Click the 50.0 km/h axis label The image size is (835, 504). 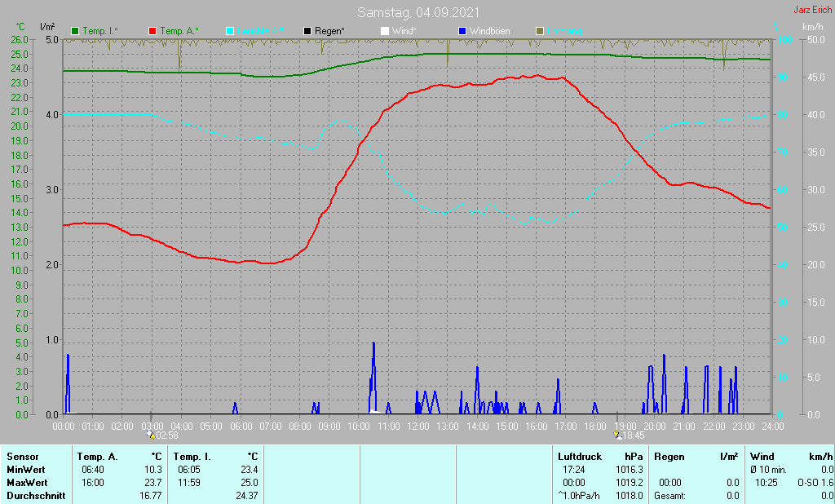(x=815, y=40)
